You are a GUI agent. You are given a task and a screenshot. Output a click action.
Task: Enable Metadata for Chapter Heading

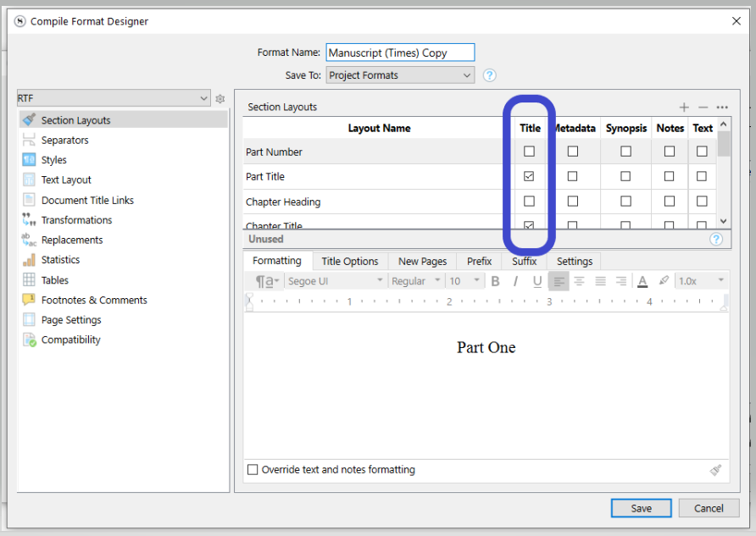point(573,201)
